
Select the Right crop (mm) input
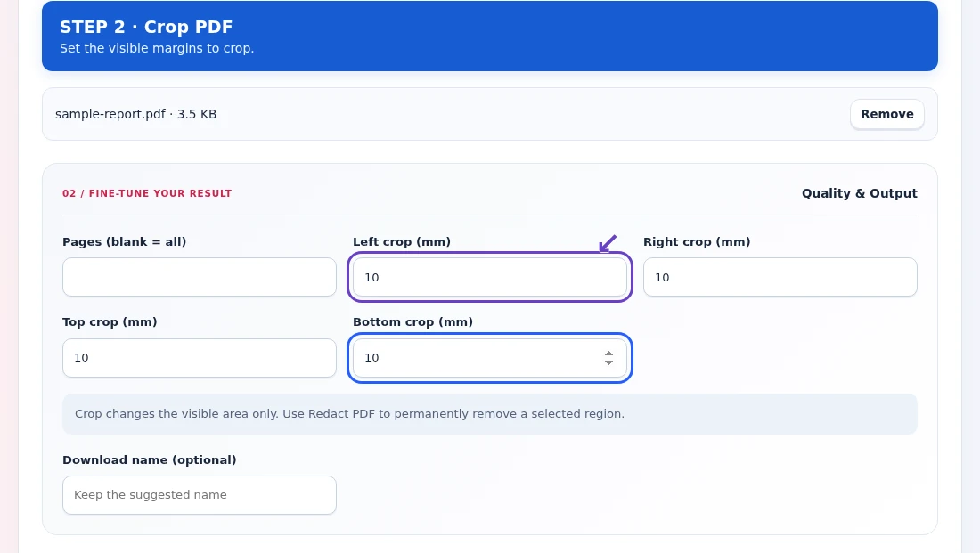point(780,277)
